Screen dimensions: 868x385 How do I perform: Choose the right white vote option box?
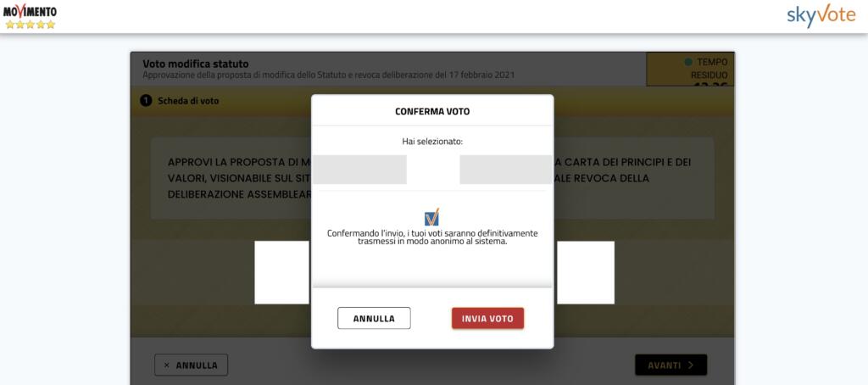585,272
